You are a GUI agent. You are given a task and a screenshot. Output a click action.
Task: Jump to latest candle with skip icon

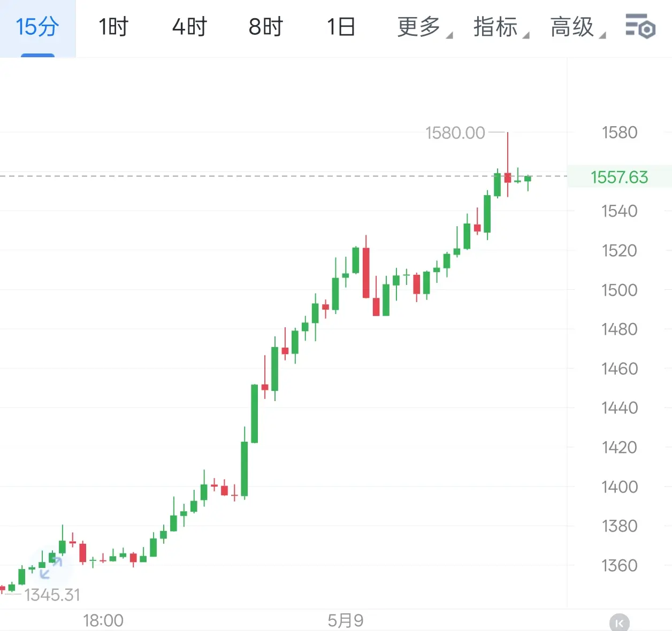tap(620, 623)
